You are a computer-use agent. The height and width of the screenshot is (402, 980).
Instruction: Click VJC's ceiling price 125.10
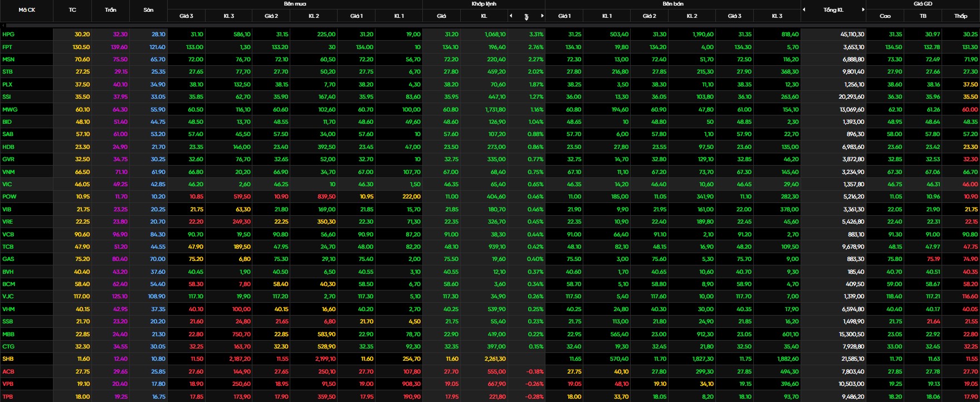coord(120,297)
